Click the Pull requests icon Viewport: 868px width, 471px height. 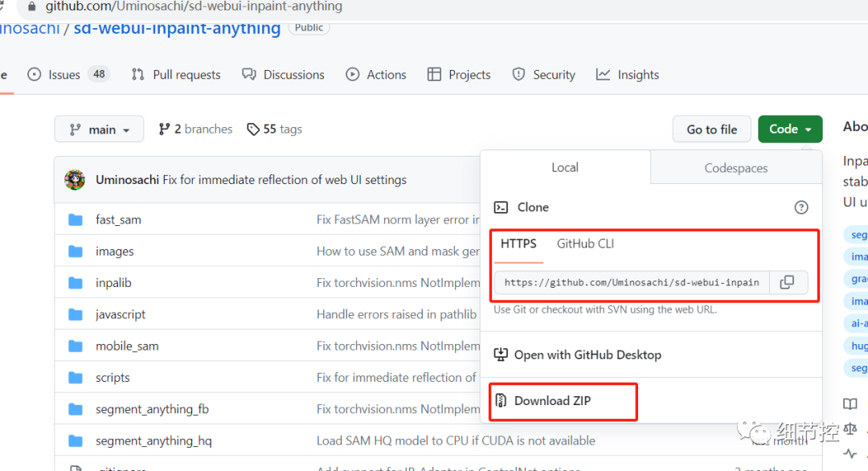(x=138, y=74)
